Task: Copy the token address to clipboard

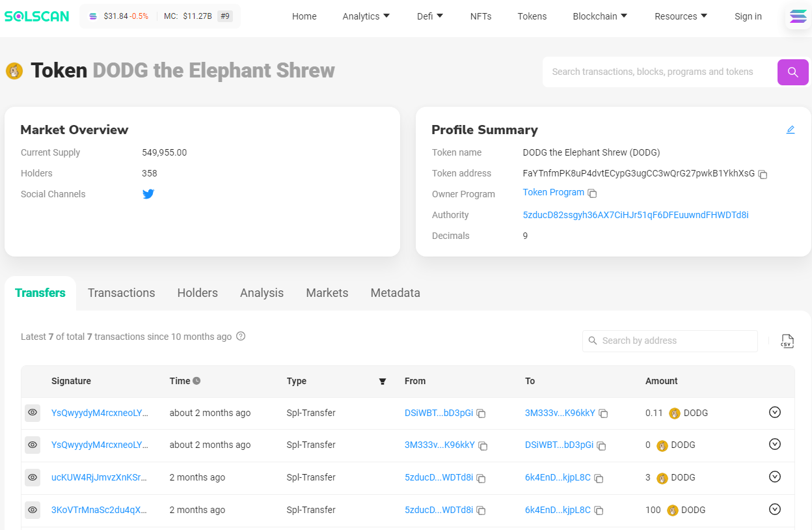Action: (763, 174)
